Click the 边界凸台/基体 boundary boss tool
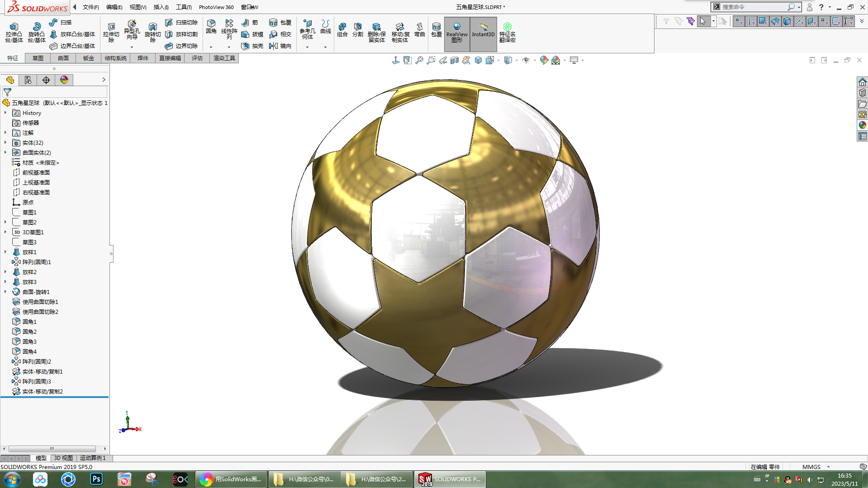 click(x=72, y=46)
